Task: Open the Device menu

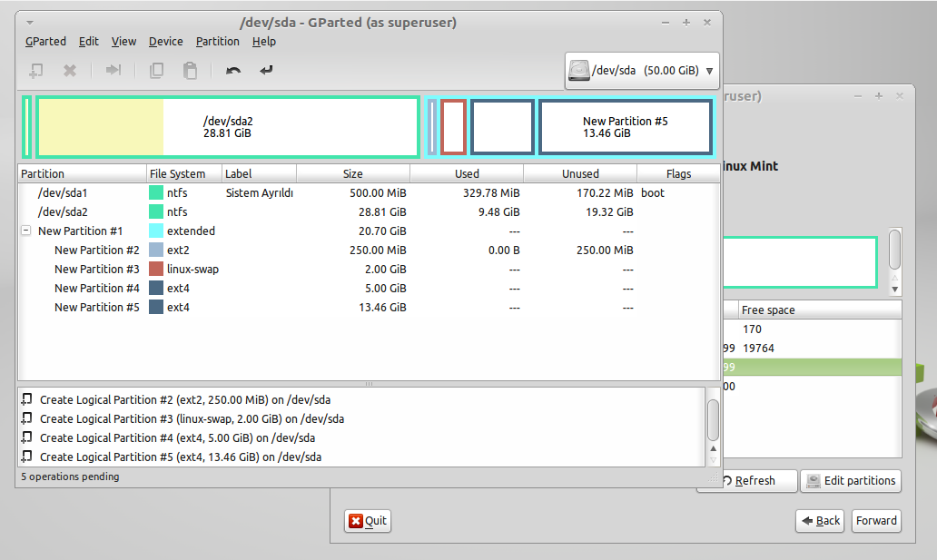Action: pyautogui.click(x=165, y=41)
